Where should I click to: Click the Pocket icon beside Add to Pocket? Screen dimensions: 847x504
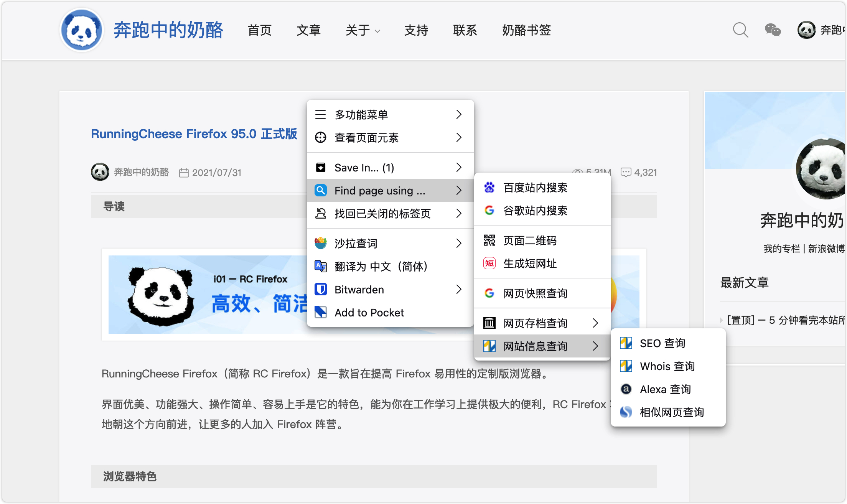[x=321, y=313]
